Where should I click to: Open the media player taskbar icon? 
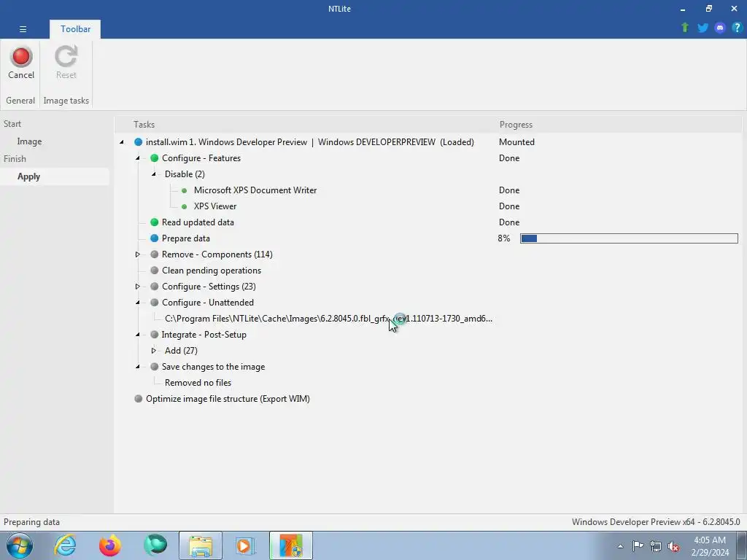tap(245, 545)
